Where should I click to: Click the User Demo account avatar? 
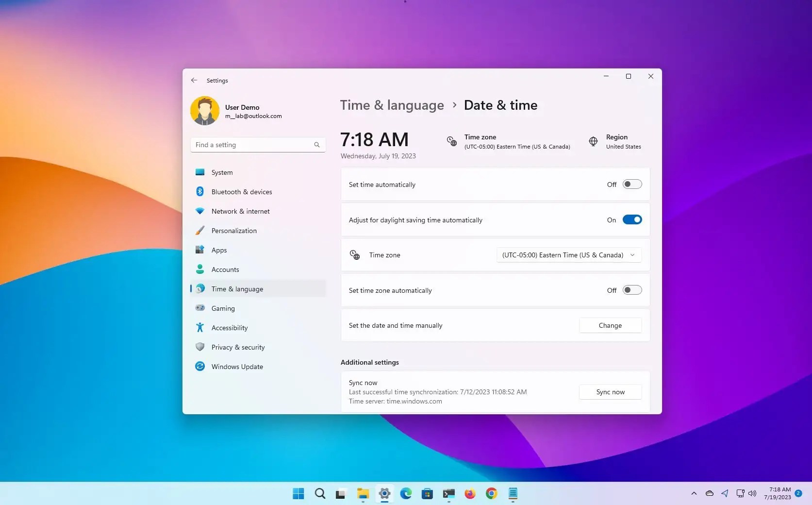click(x=204, y=110)
